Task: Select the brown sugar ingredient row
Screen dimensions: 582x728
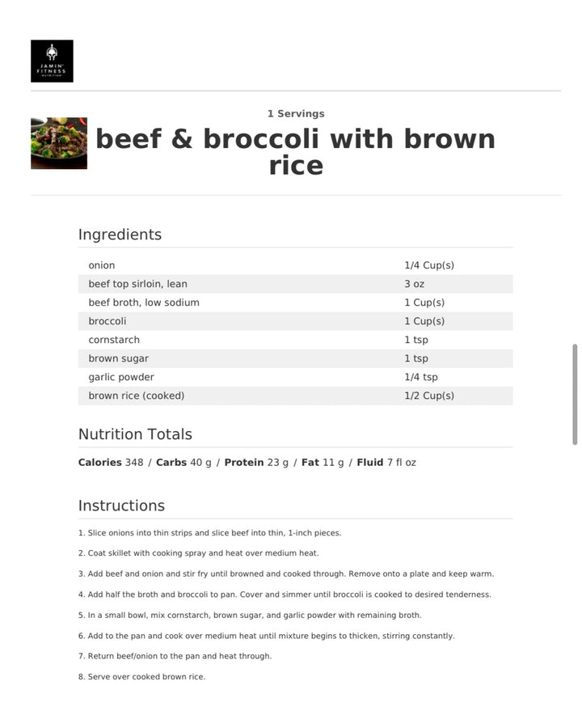Action: tap(295, 358)
